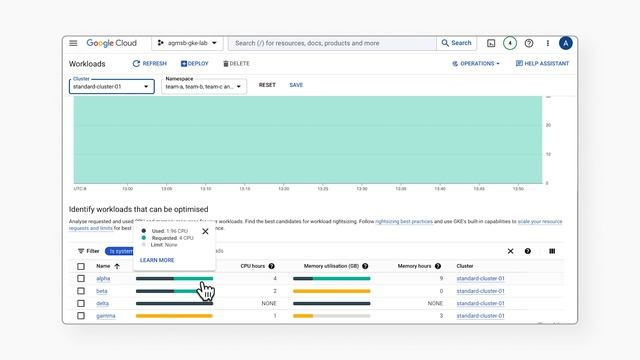This screenshot has width=640, height=360.
Task: Open the three-dot settings menu
Action: tap(548, 43)
